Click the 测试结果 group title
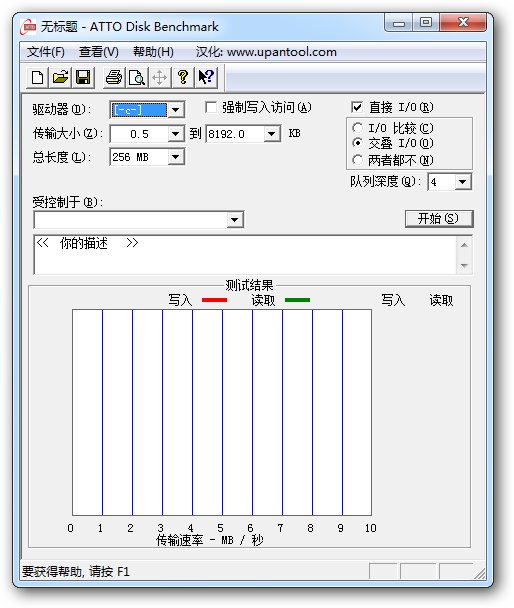The width and height of the screenshot is (514, 608). pos(249,285)
